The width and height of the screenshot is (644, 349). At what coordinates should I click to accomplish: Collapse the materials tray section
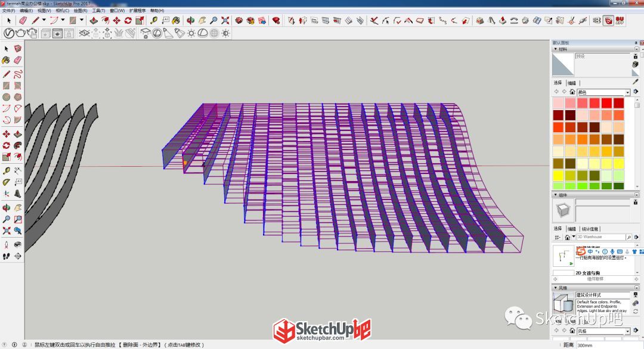[x=556, y=49]
